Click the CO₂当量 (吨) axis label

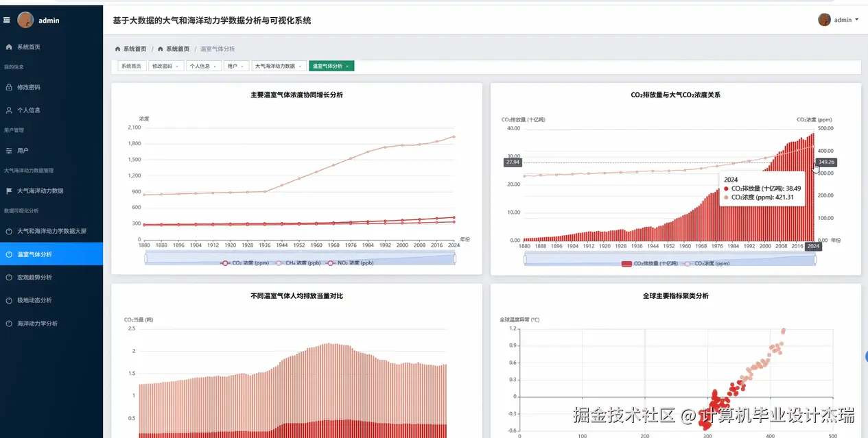click(x=139, y=319)
